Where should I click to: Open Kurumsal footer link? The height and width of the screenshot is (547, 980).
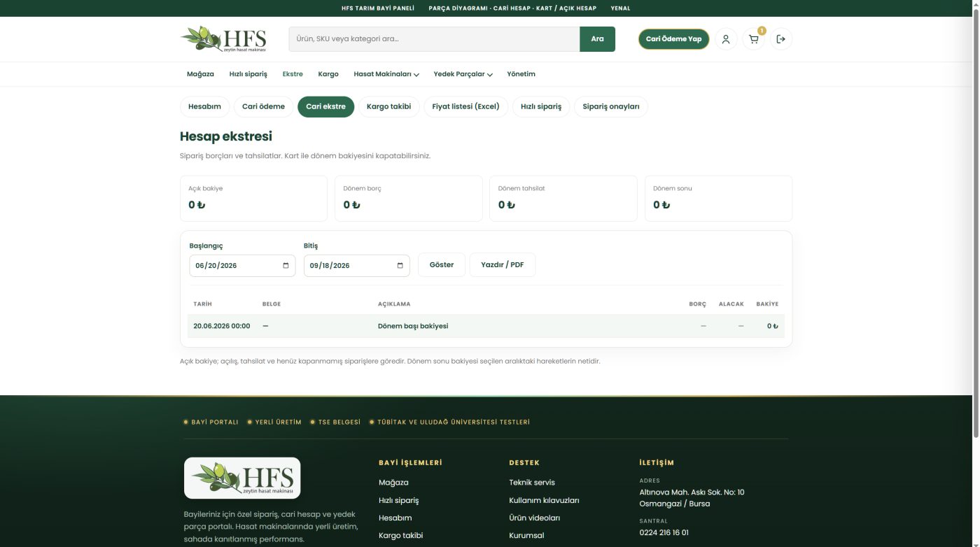coord(526,536)
